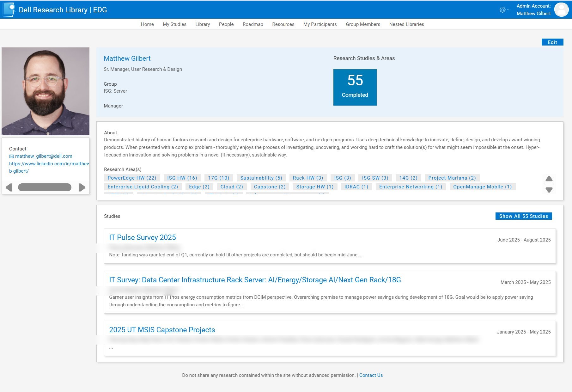Click the Dell Research Library logo icon
This screenshot has height=392, width=572.
pyautogui.click(x=9, y=9)
